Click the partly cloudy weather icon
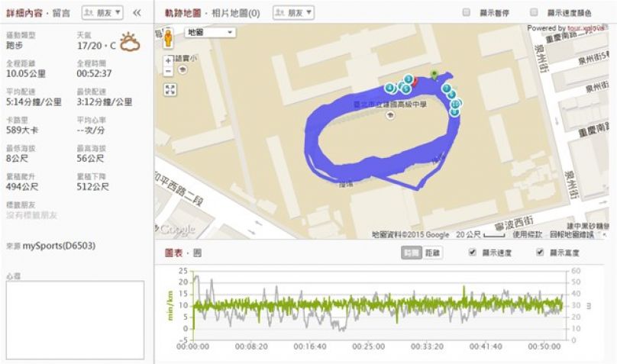 pyautogui.click(x=130, y=42)
